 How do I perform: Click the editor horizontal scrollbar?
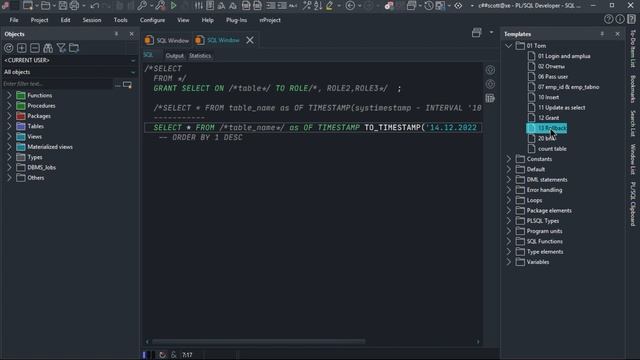click(x=258, y=341)
